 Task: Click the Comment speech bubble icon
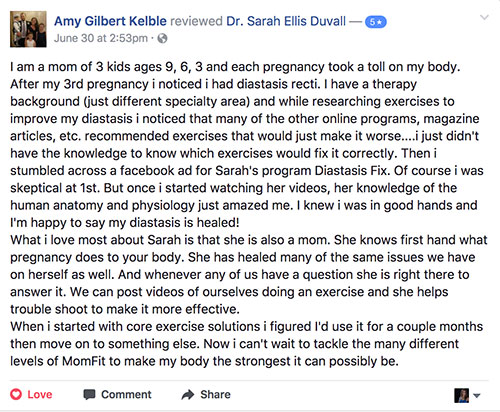tap(89, 395)
